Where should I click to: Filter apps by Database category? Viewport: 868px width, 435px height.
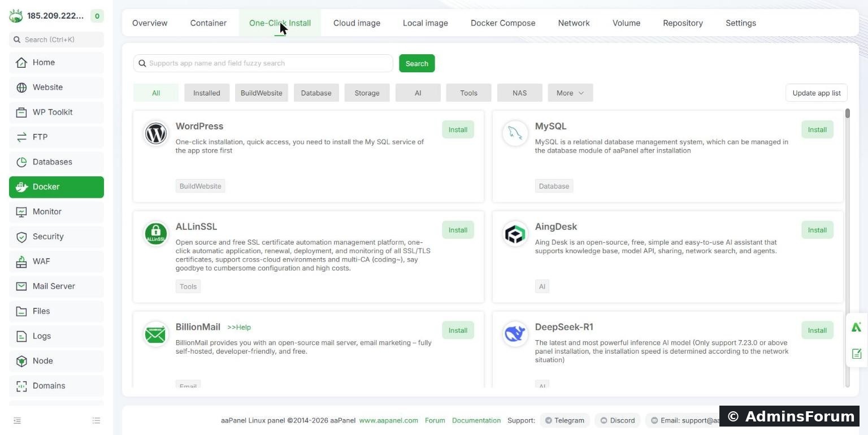pyautogui.click(x=316, y=93)
